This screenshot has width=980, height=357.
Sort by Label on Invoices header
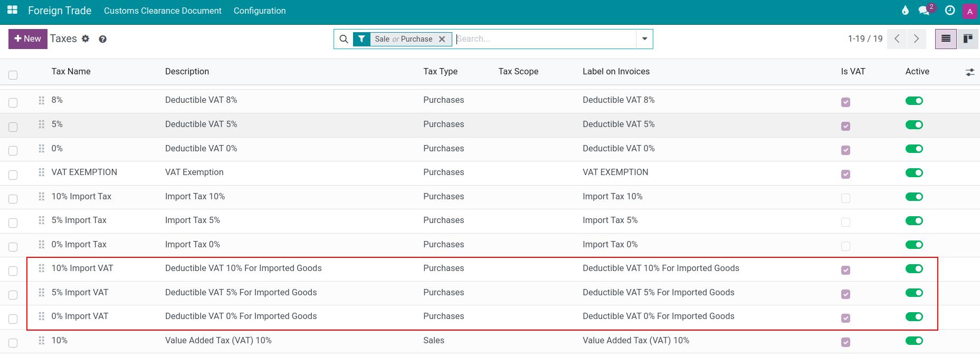pos(616,72)
